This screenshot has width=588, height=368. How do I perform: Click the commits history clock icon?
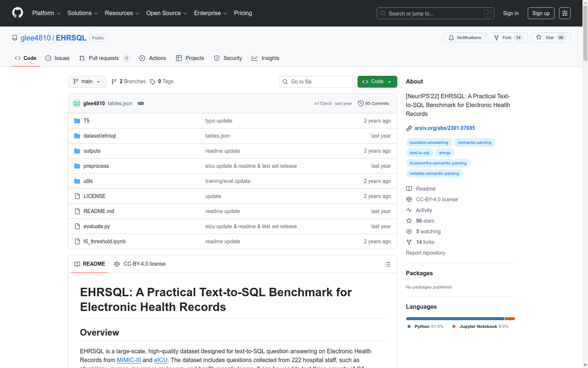click(x=361, y=103)
